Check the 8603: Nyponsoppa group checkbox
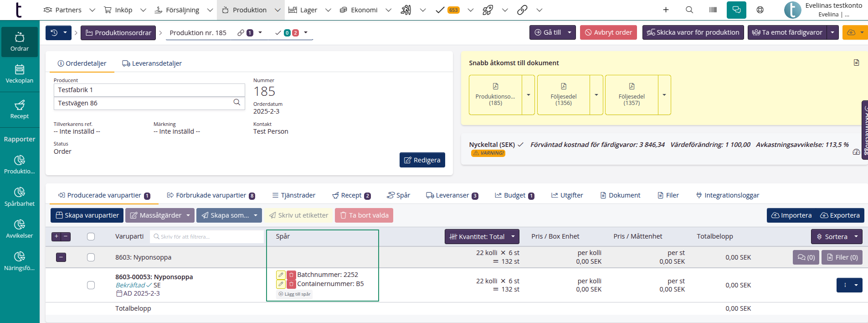Viewport: 868px width, 323px height. 91,257
